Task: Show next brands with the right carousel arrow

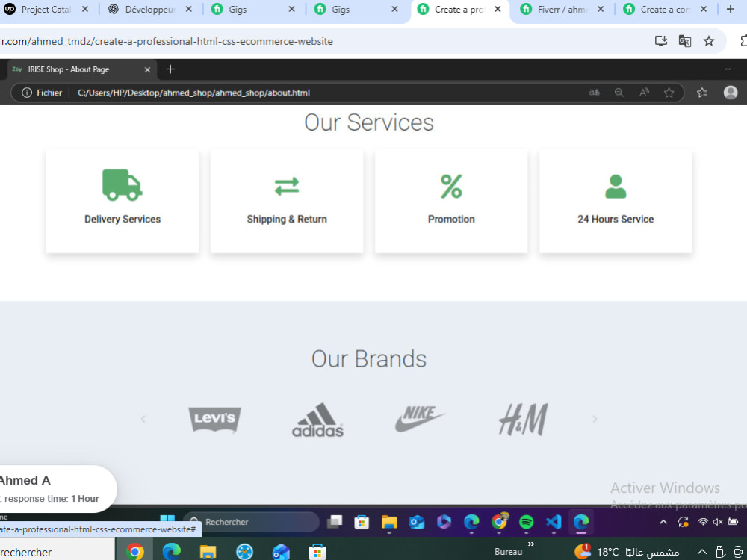Action: tap(595, 419)
